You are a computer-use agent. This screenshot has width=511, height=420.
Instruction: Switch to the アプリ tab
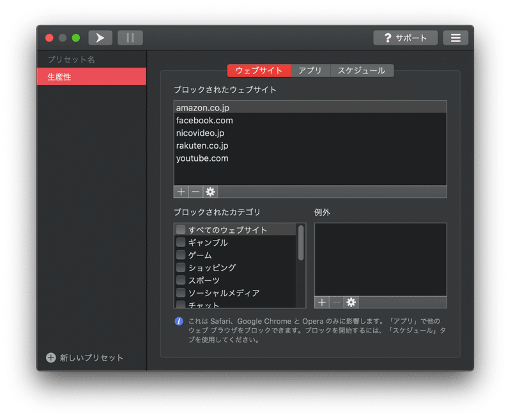[310, 71]
